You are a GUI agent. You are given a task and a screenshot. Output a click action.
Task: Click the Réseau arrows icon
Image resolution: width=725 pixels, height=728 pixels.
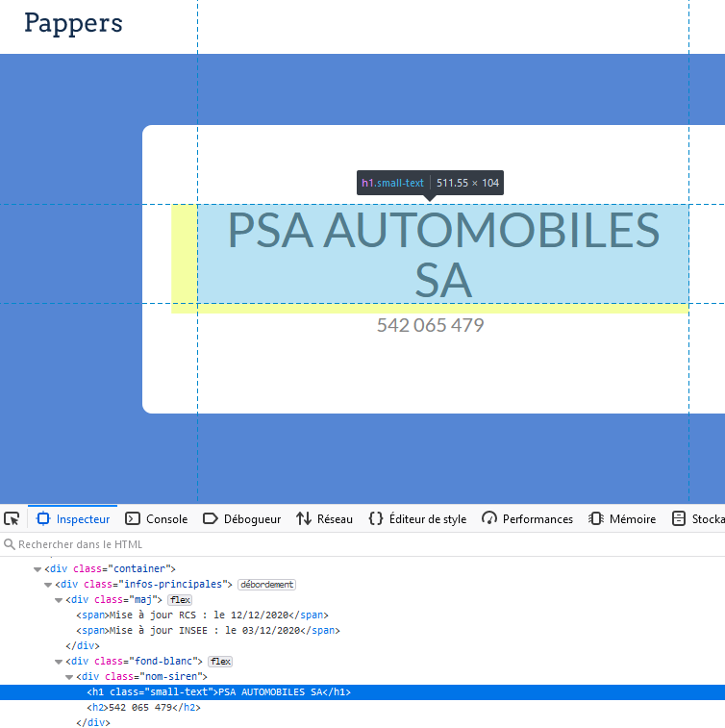[304, 518]
